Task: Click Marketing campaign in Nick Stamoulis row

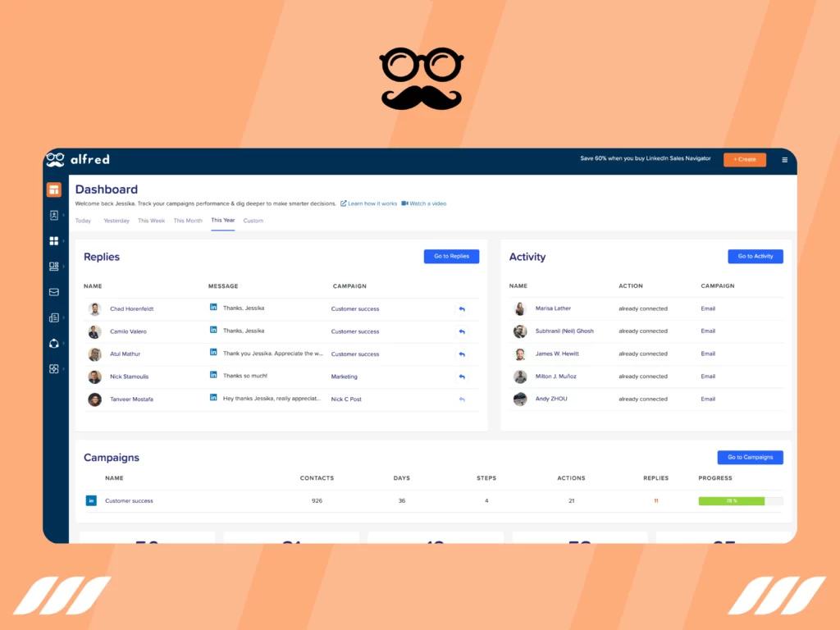Action: coord(344,377)
